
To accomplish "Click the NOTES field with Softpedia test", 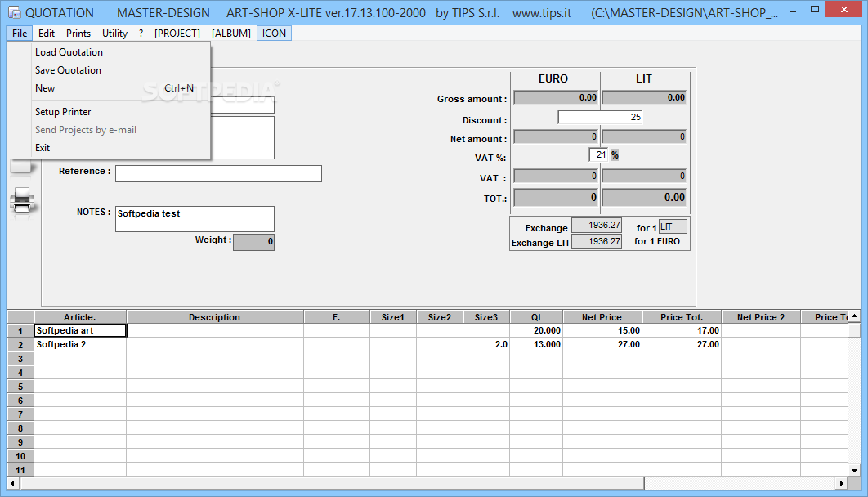I will (195, 219).
